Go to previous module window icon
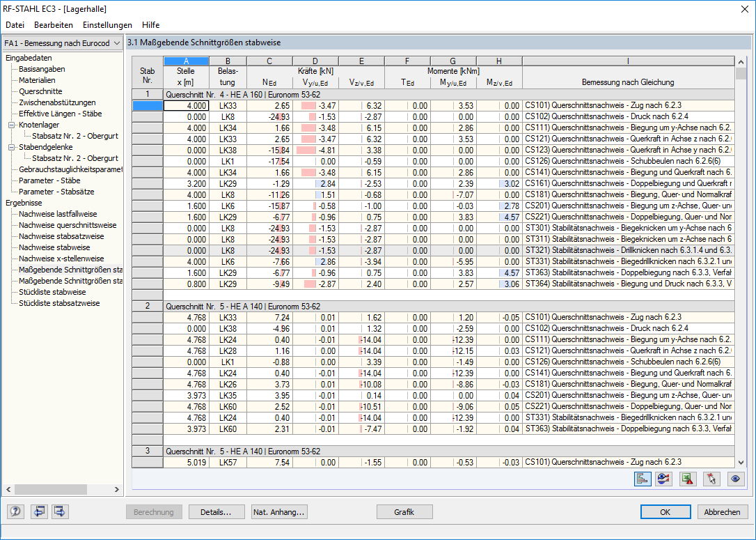This screenshot has height=540, width=756. tap(38, 511)
